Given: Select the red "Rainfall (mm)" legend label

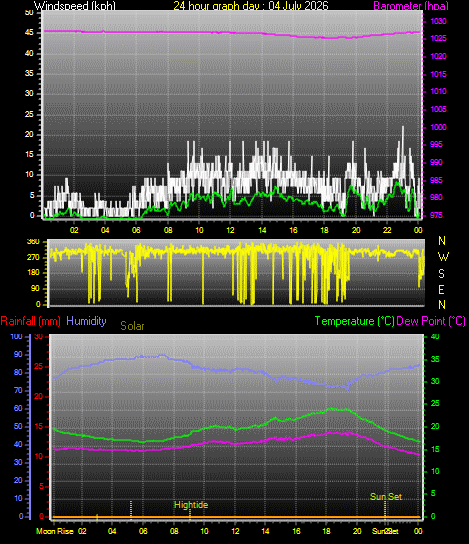Looking at the screenshot, I should point(31,321).
